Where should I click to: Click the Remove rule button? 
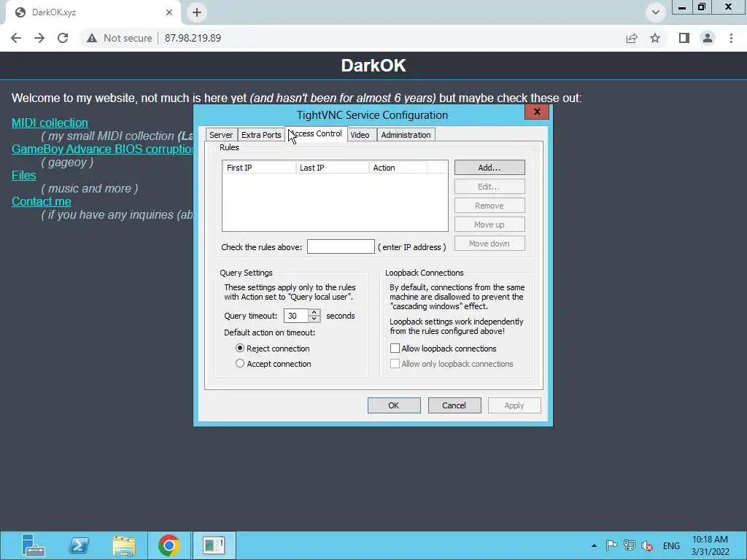(x=489, y=206)
